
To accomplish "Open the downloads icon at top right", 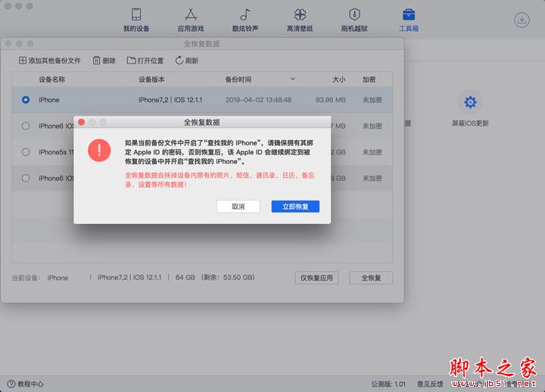I will tap(522, 20).
